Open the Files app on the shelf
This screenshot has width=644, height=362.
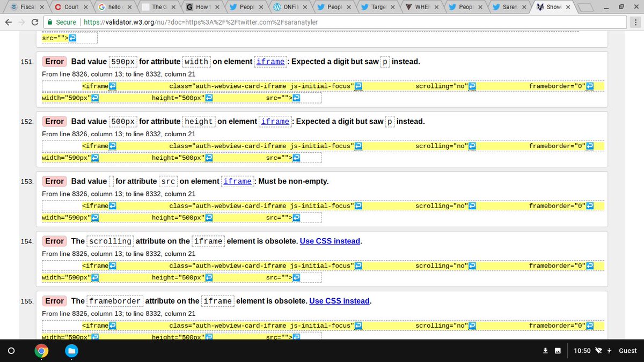click(x=71, y=351)
